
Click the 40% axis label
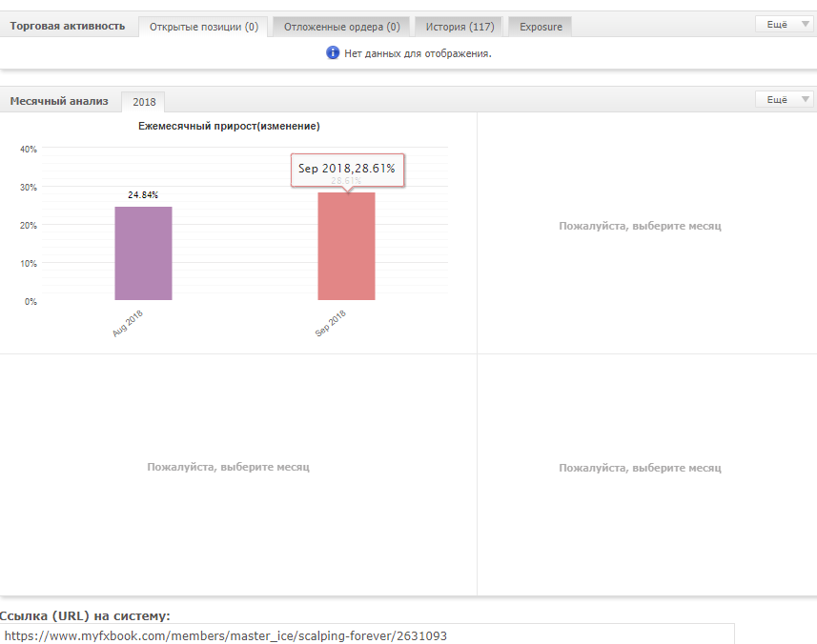point(29,150)
